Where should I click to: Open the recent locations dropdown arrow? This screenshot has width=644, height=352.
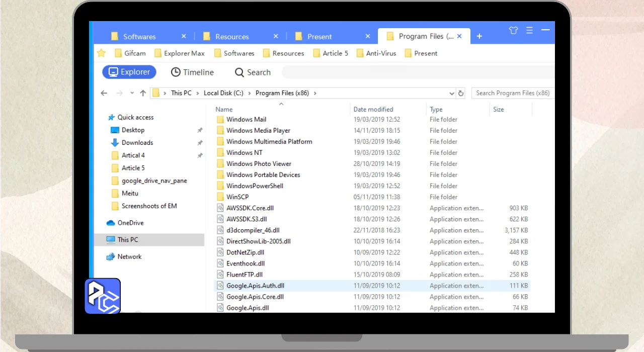[132, 93]
